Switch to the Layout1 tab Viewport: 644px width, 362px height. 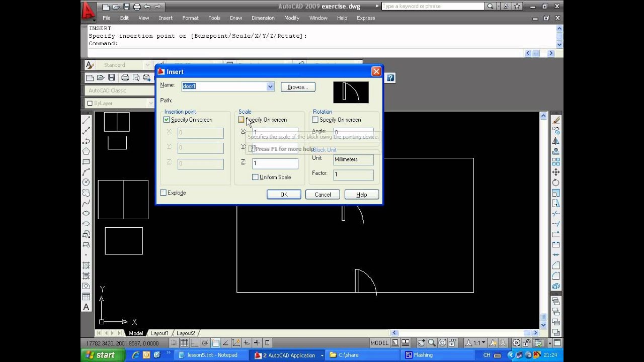[159, 333]
